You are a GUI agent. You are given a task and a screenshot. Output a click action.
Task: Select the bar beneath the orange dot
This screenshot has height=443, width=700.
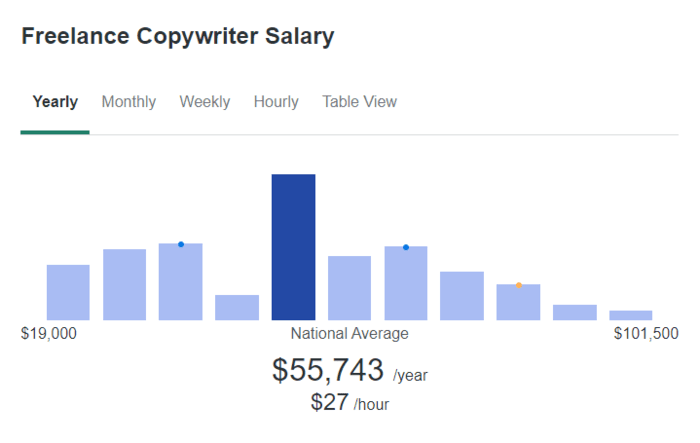(x=518, y=303)
